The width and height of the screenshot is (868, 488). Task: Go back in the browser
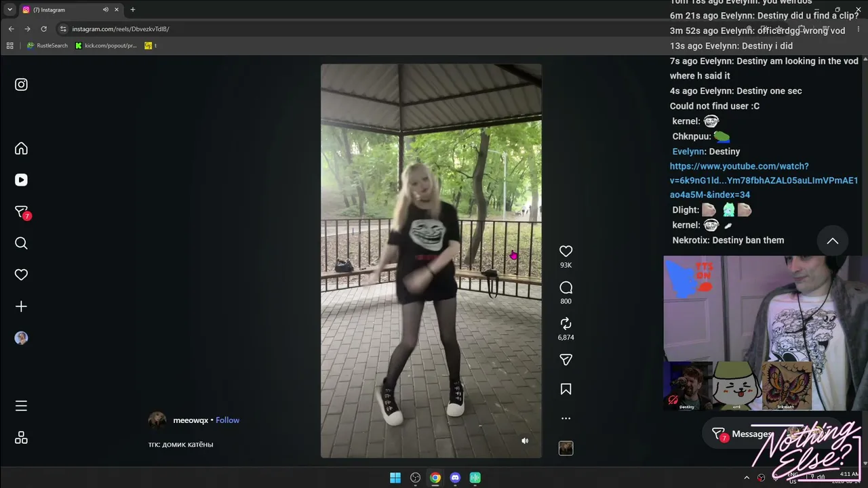[x=11, y=29]
